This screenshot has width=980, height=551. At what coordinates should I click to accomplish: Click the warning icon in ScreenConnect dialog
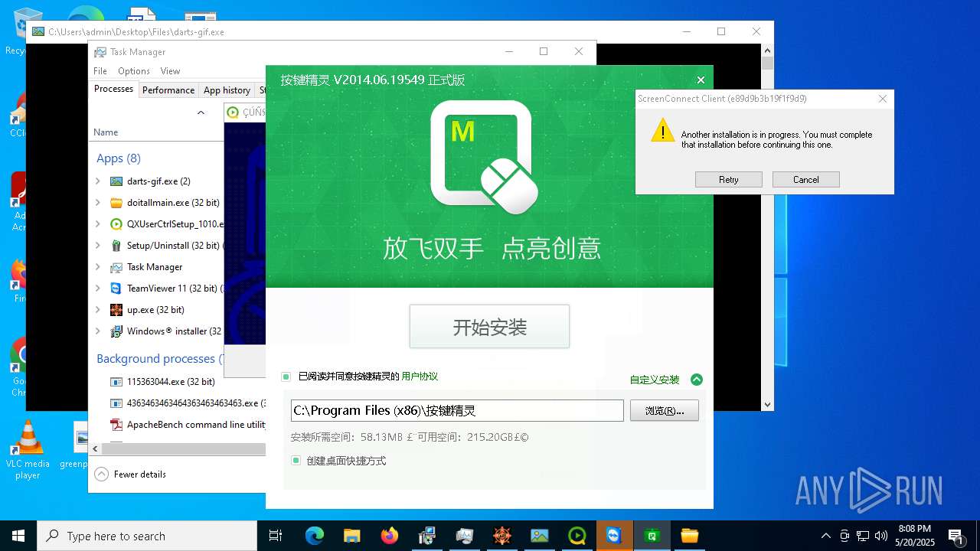[662, 130]
